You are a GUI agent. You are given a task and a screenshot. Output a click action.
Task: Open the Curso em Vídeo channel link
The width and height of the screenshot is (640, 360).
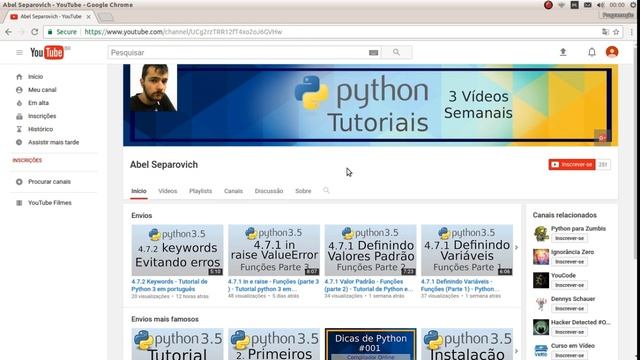click(x=573, y=346)
